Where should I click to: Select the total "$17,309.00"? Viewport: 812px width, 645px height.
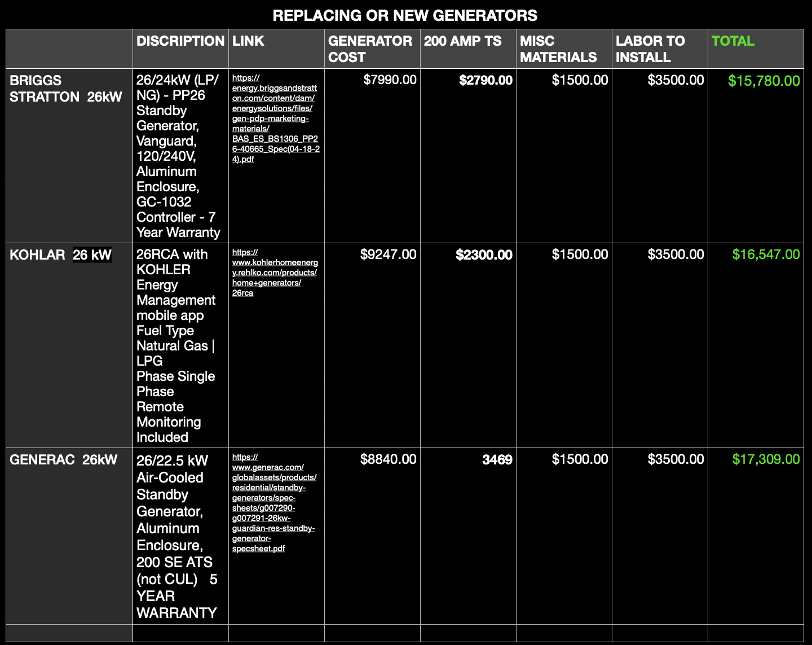click(x=766, y=459)
